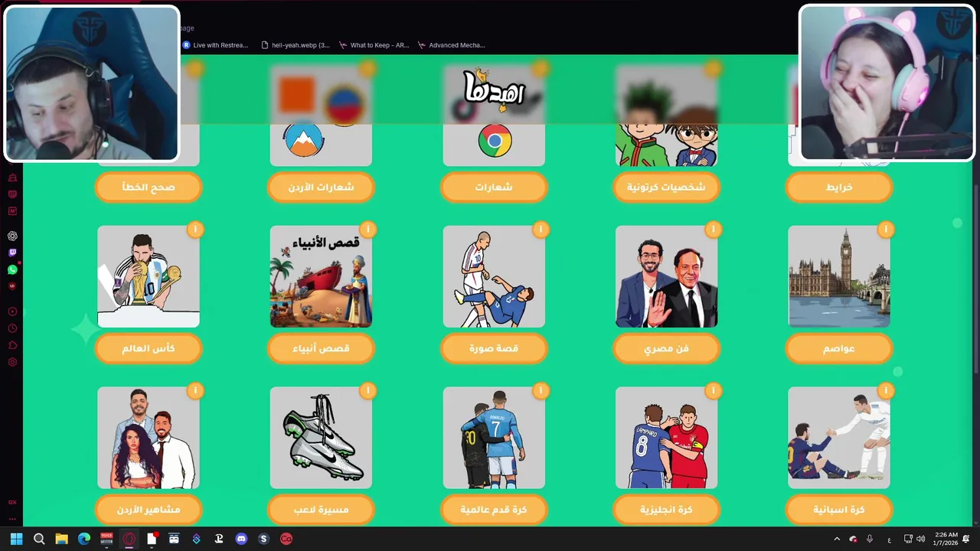
Task: Open the player icon in the Opera GX sidebar
Action: point(12,311)
